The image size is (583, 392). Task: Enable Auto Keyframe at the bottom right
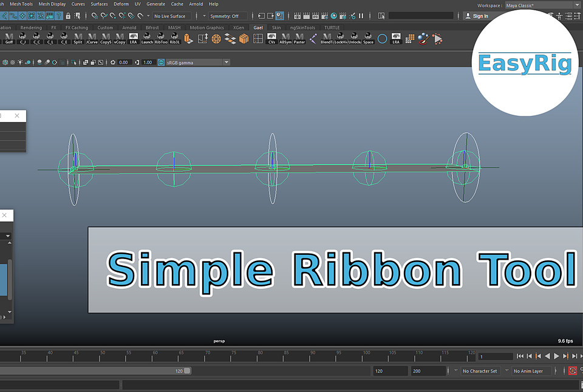coord(571,370)
